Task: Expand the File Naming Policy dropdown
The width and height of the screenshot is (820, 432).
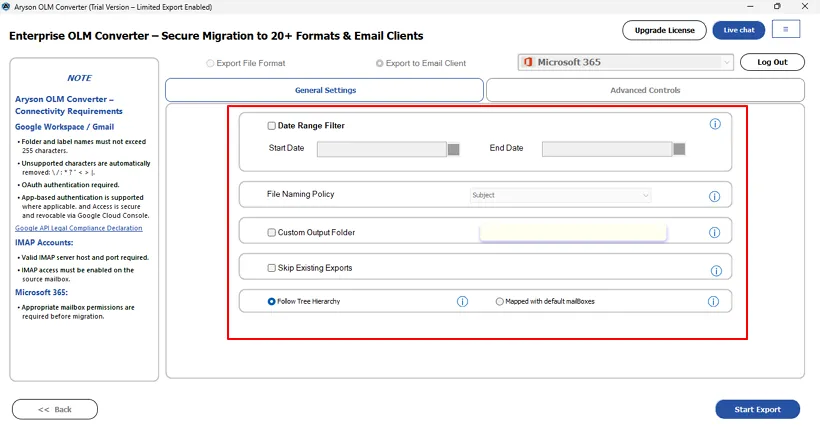Action: 560,195
